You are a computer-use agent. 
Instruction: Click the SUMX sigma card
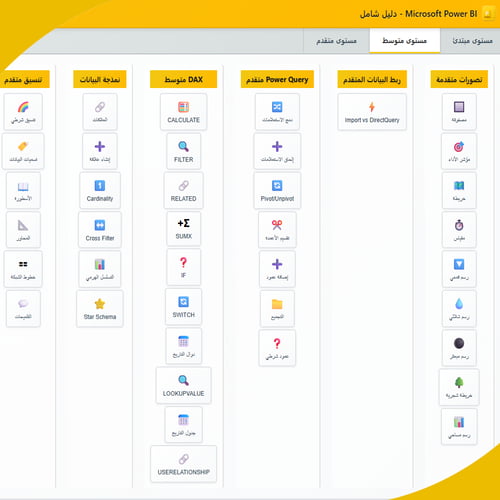[x=183, y=229]
